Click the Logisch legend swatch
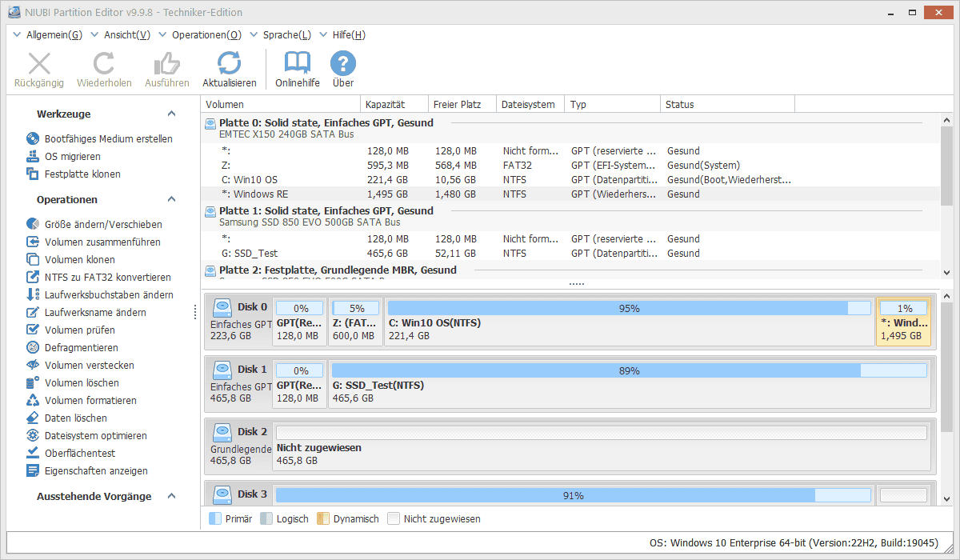 [266, 518]
